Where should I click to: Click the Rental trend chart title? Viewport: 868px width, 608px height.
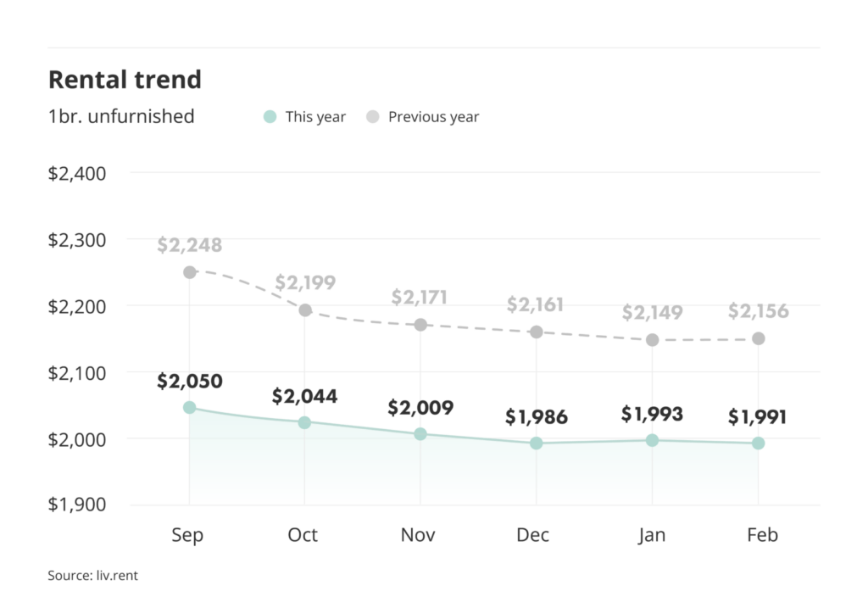[125, 80]
